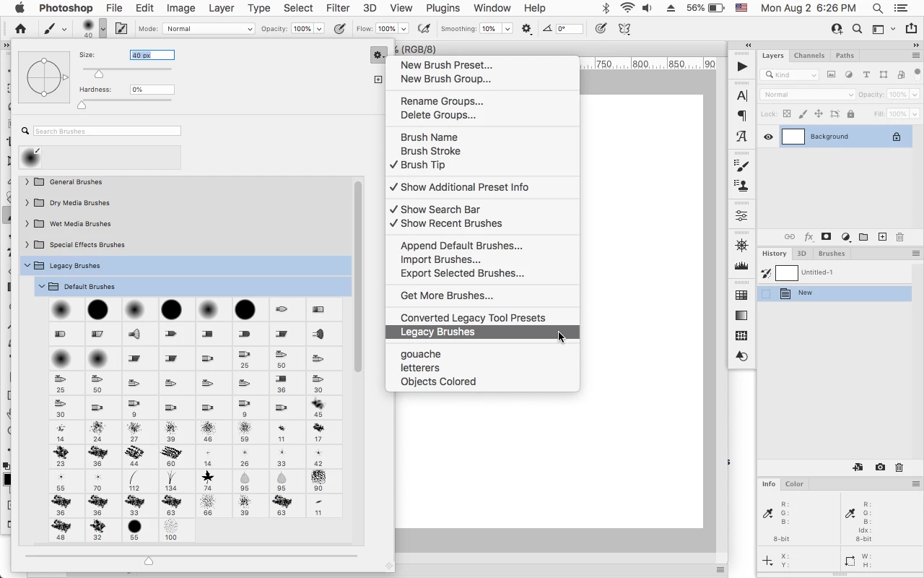Create new group folder icon in Layers panel
Screen dimensions: 924x578
863,237
